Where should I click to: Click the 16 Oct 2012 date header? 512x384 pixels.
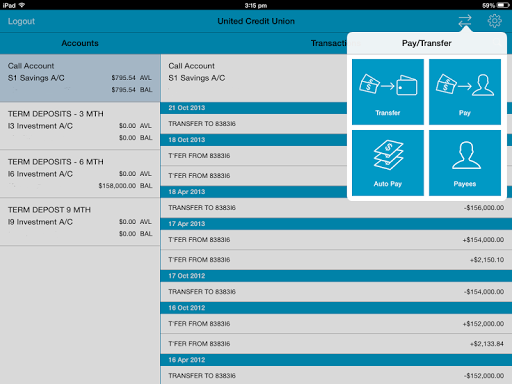coord(336,308)
